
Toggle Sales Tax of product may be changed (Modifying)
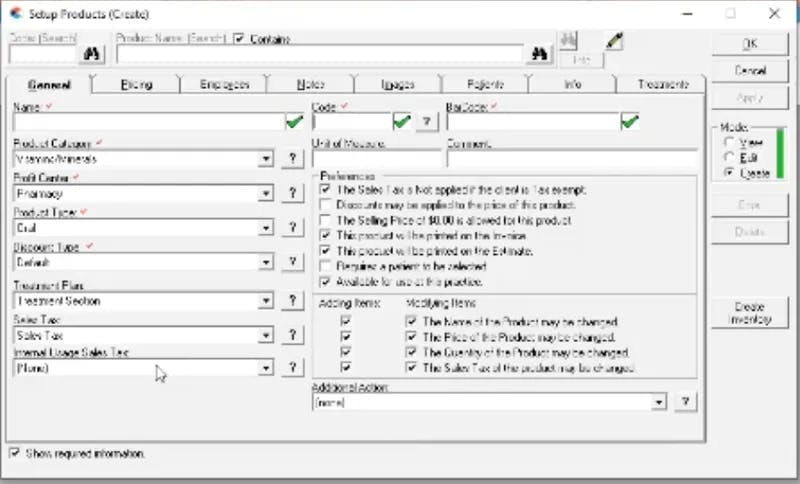point(411,367)
